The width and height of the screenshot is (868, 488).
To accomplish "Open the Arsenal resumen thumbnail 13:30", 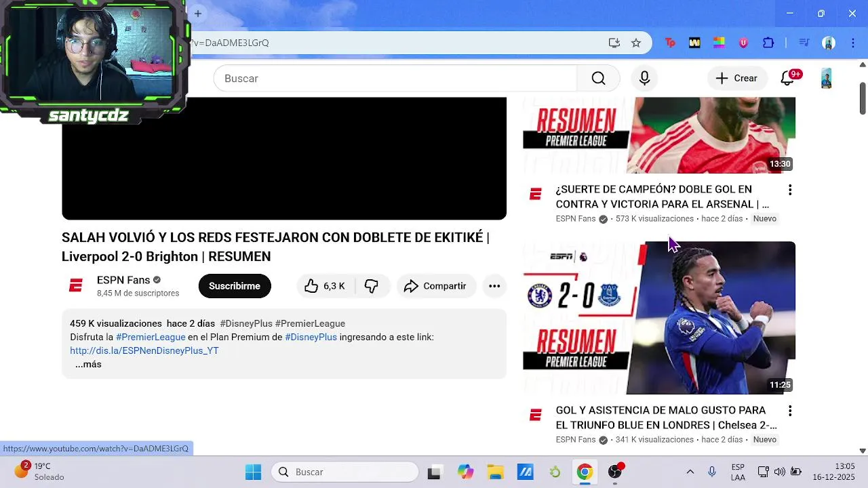I will tap(659, 136).
